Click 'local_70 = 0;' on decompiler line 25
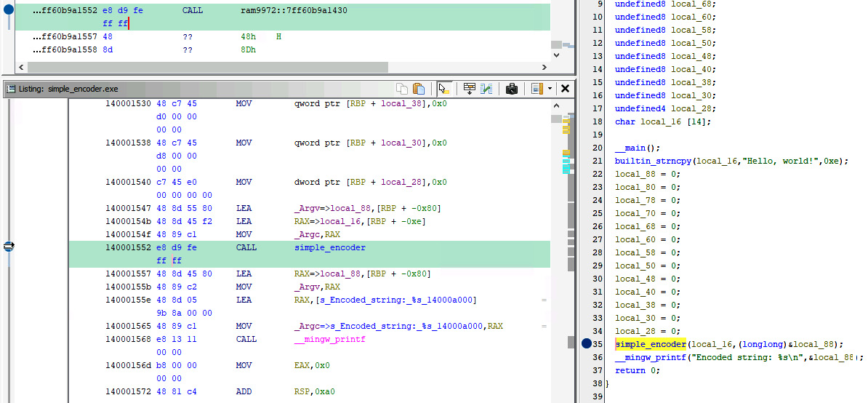Viewport: 868px width, 403px height. click(648, 213)
